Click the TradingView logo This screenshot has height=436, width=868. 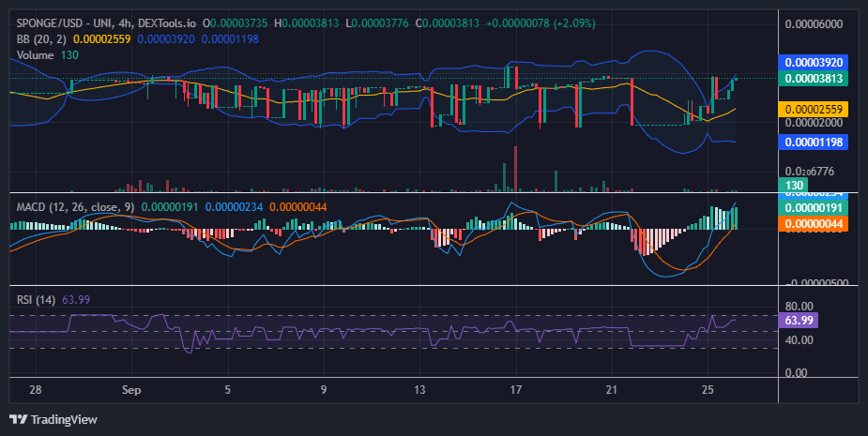[53, 419]
